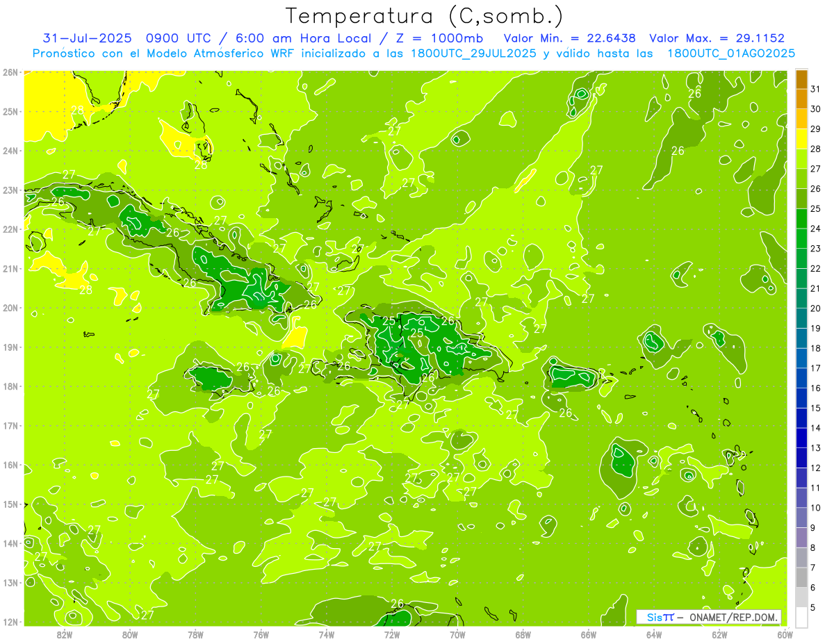Screen dimensions: 834x644
Task: Click the 'Temperatura (C,somb.)' map title
Action: (x=425, y=17)
